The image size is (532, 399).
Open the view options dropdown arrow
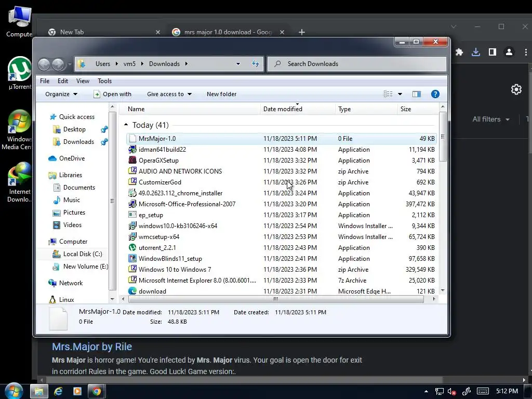400,94
